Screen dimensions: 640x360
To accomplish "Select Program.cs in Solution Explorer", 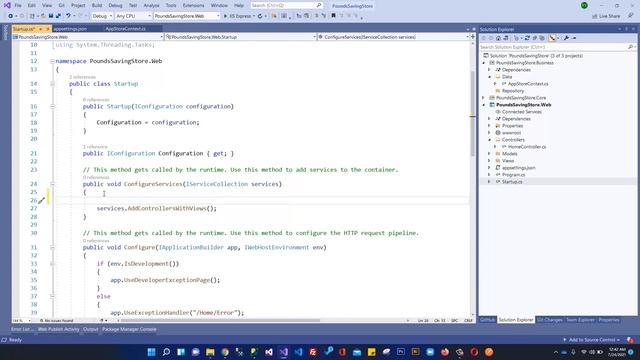I will tap(513, 175).
